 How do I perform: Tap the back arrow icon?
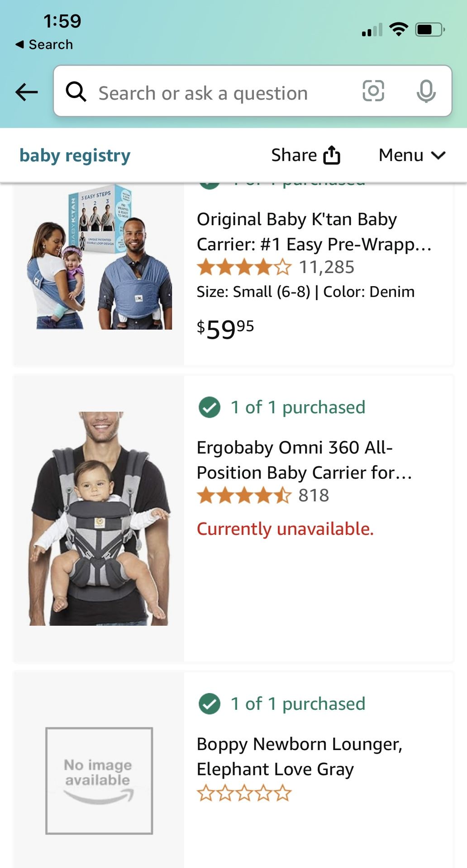pos(26,92)
